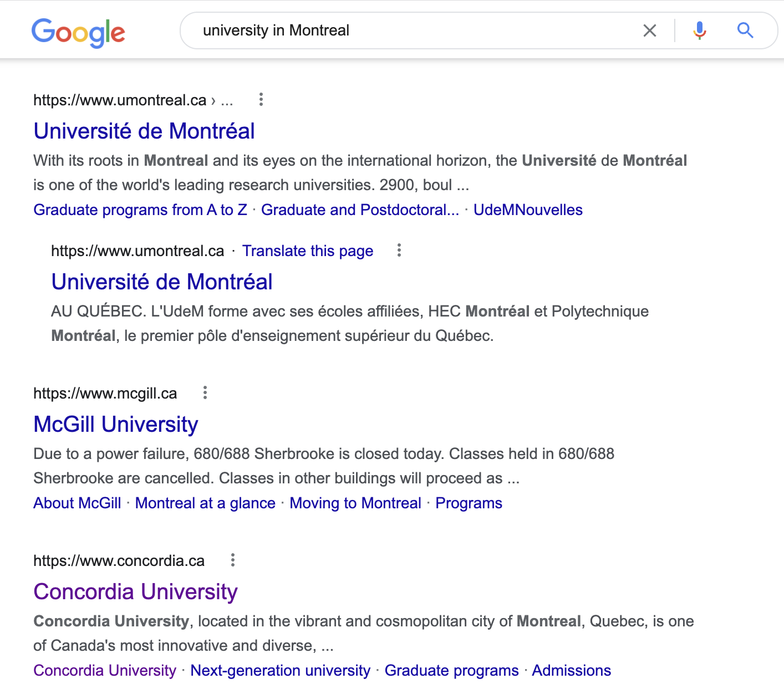Open the McGill University result
Viewport: 784px width, 694px height.
pyautogui.click(x=116, y=424)
